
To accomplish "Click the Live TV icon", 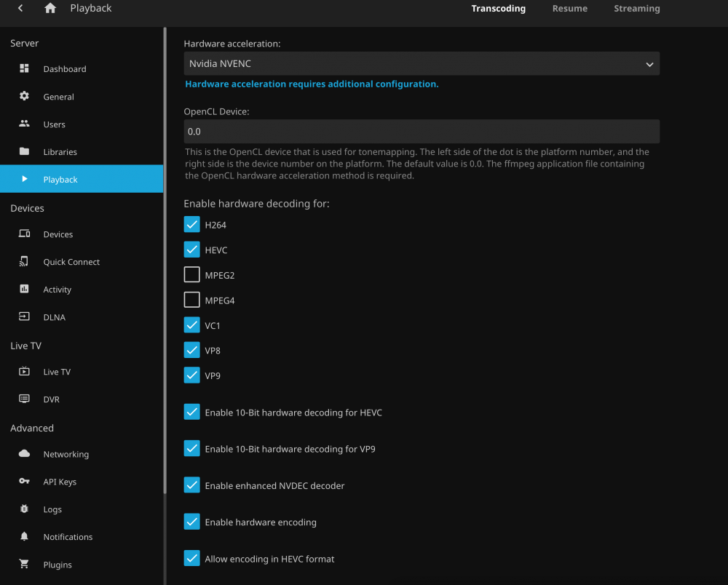I will [24, 371].
